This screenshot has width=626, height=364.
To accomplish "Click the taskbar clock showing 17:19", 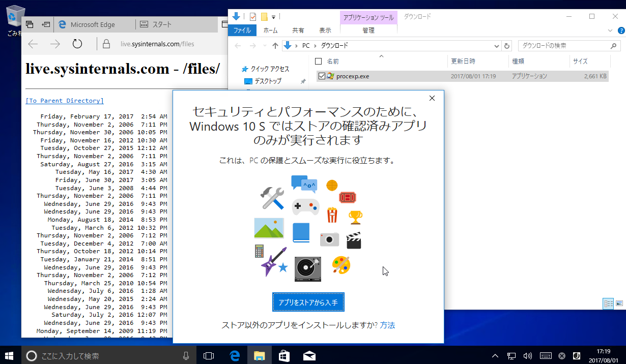I will tap(603, 355).
